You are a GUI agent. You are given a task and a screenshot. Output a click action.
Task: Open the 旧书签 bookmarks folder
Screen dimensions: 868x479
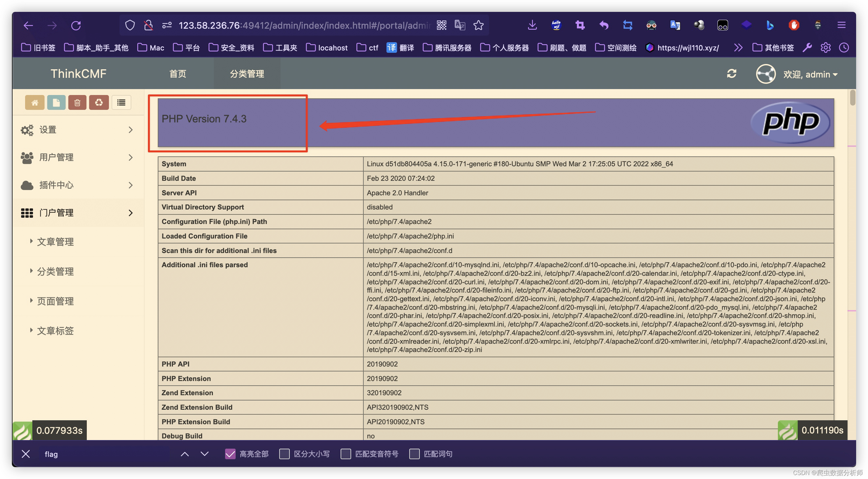(38, 48)
